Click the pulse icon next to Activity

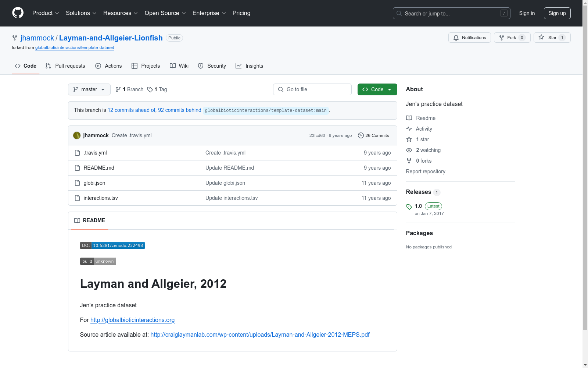pyautogui.click(x=409, y=129)
